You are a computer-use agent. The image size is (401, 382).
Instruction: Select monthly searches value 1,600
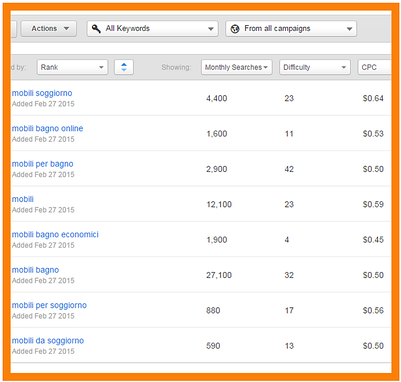(x=217, y=134)
